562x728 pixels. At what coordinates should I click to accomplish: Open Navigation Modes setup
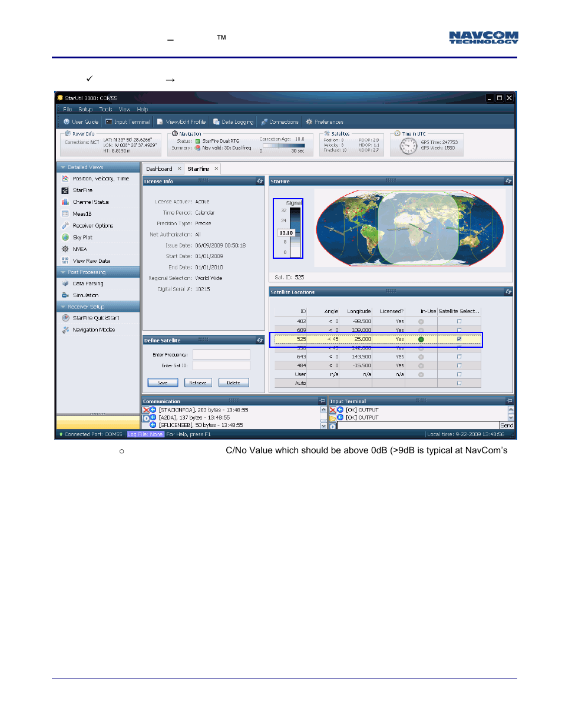tap(88, 330)
